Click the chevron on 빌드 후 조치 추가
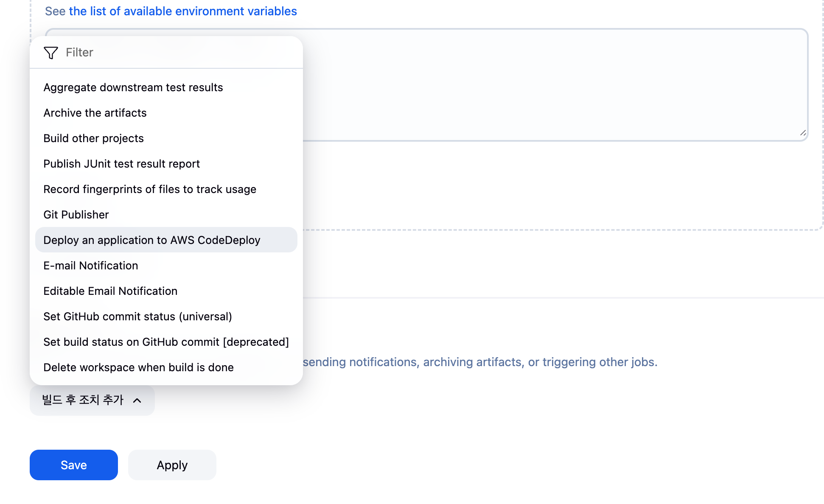 137,400
